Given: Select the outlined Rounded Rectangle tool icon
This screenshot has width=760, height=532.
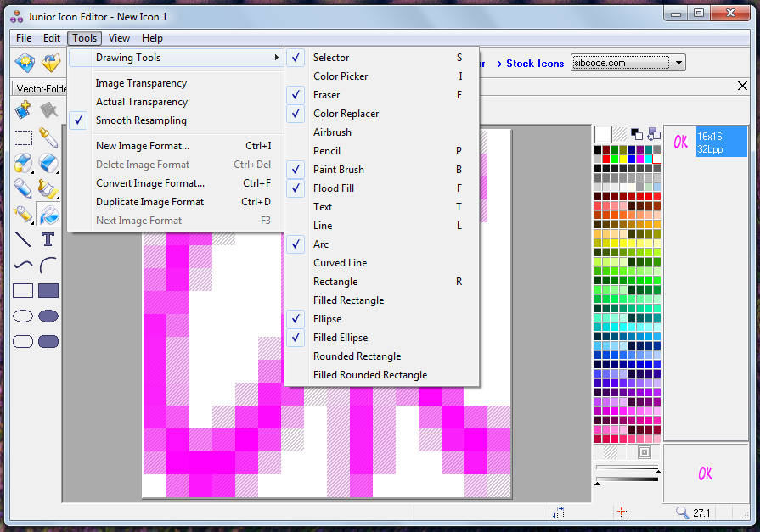Looking at the screenshot, I should 23,342.
